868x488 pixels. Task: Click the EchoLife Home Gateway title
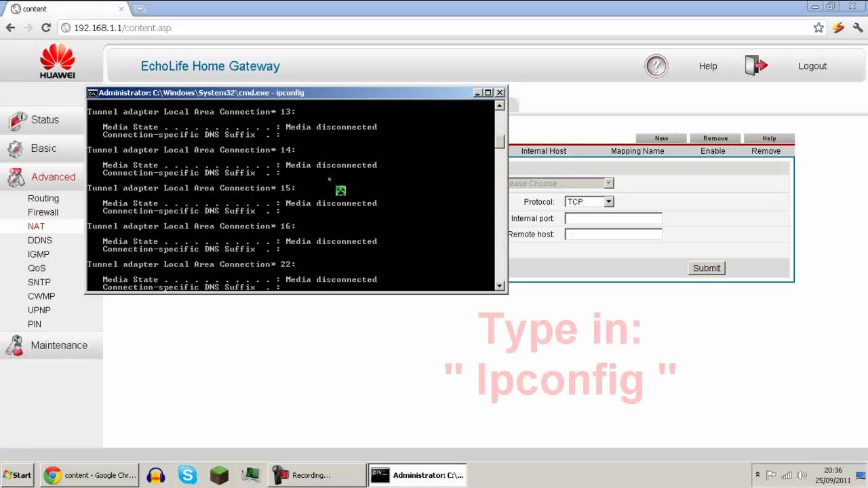[210, 66]
